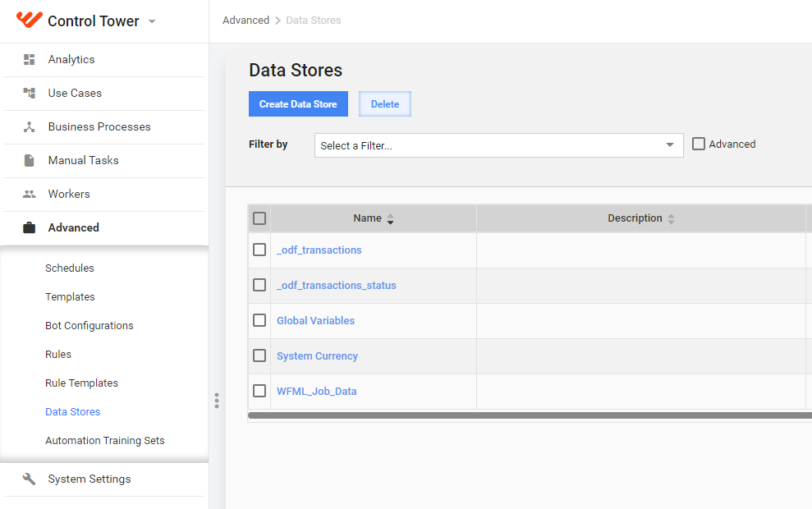Open Rules submenu item
The height and width of the screenshot is (509, 812).
click(58, 354)
